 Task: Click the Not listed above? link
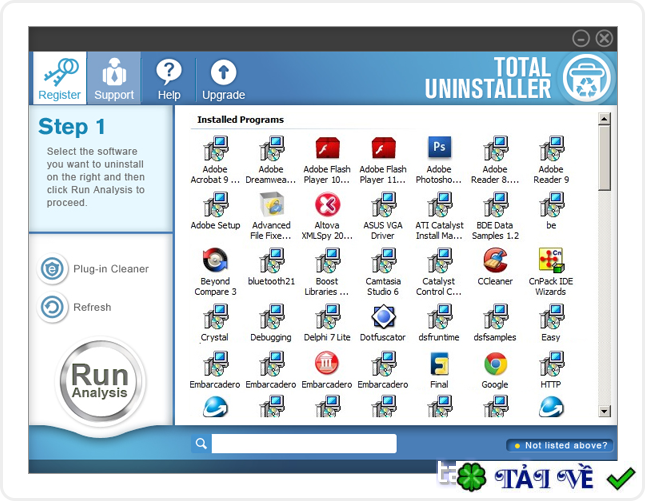(560, 445)
